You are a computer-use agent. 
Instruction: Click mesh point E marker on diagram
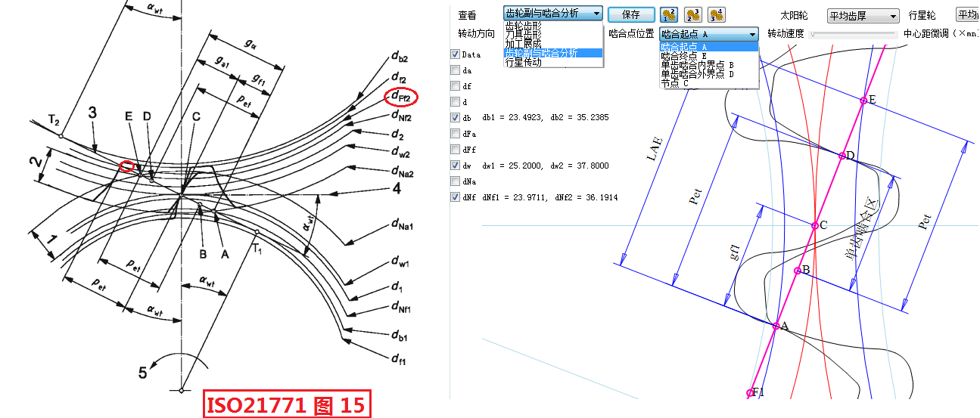pos(863,101)
